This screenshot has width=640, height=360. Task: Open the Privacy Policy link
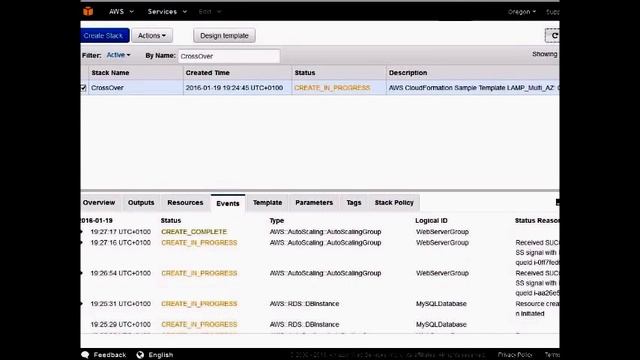click(515, 355)
